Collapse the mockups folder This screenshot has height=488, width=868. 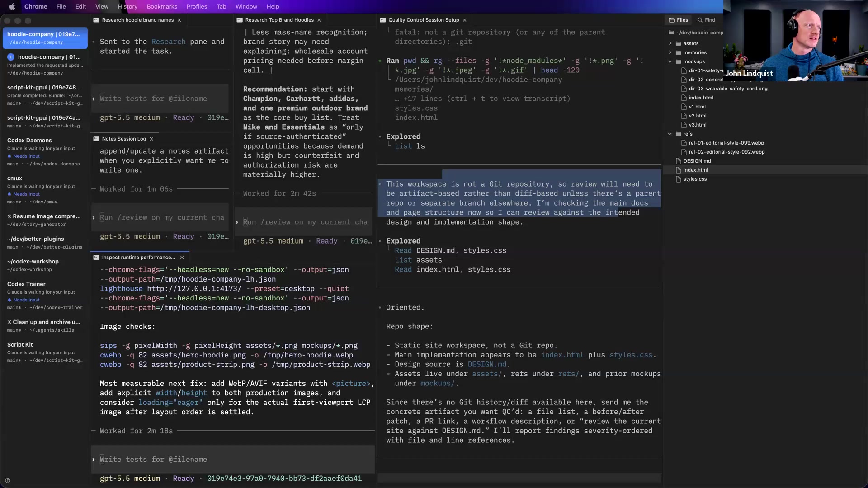point(670,61)
